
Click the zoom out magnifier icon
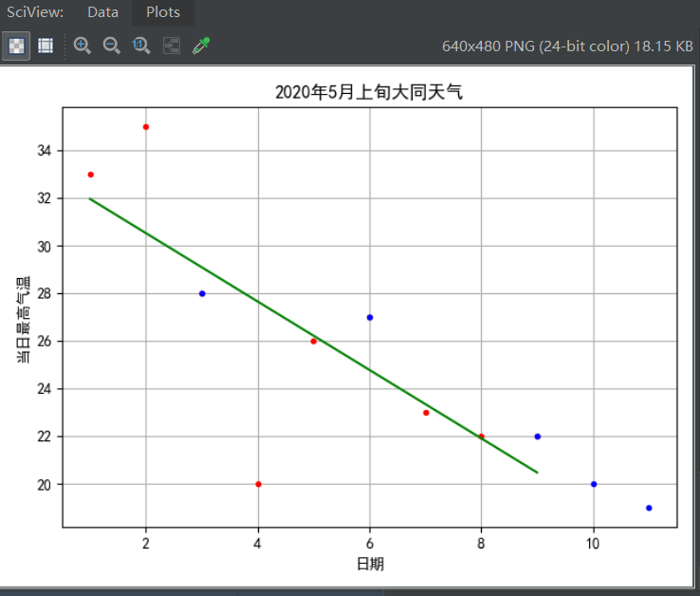[112, 46]
